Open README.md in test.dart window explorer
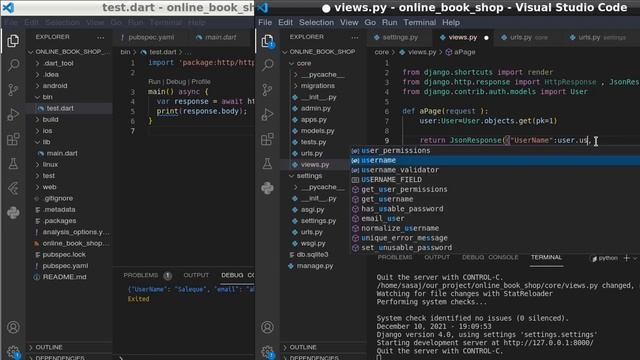Image resolution: width=640 pixels, height=360 pixels. (64, 277)
